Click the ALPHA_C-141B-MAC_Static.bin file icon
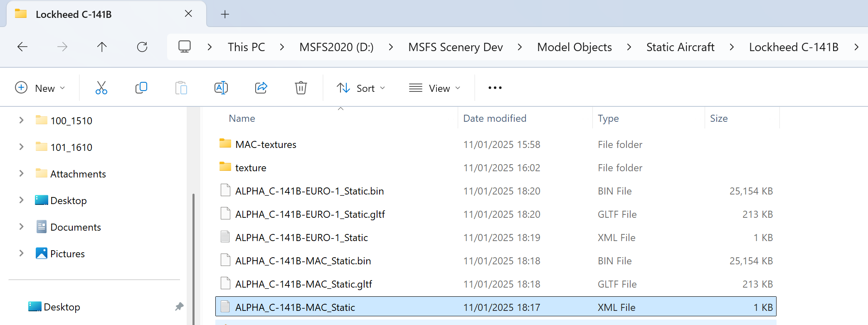The height and width of the screenshot is (325, 868). coord(225,260)
